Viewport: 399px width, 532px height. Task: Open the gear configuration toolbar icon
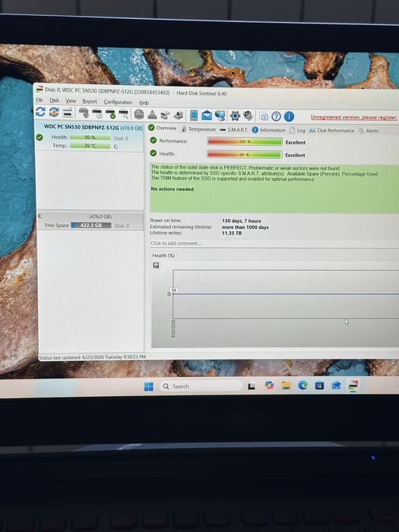click(235, 116)
